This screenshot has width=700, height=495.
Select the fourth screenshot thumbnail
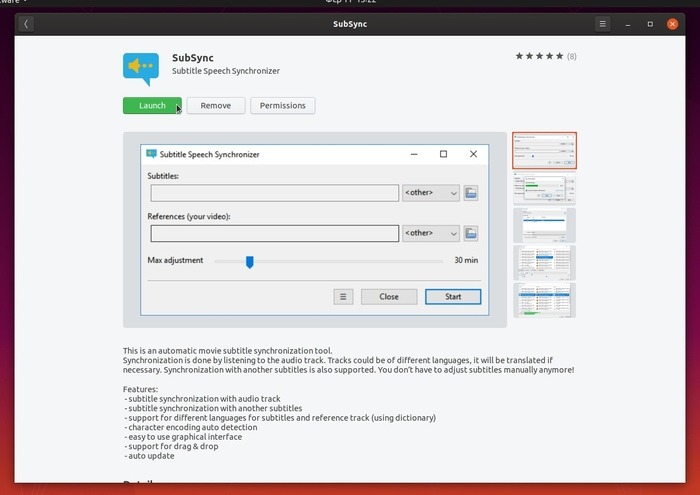pos(544,263)
